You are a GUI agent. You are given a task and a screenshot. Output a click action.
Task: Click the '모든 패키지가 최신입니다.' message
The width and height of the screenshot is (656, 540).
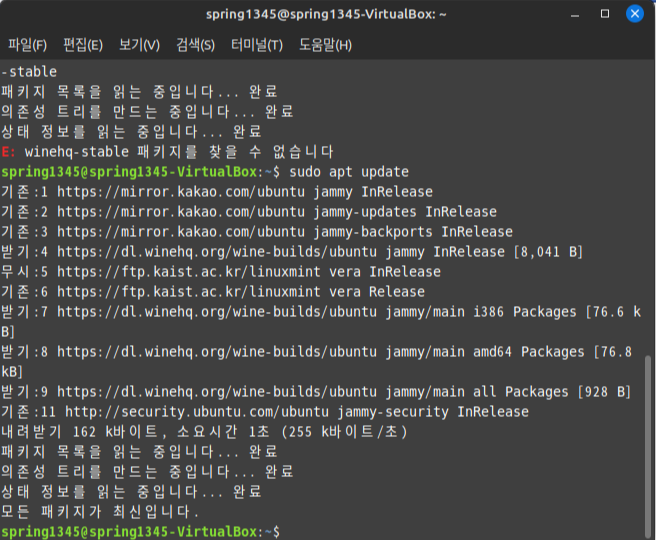[100, 512]
